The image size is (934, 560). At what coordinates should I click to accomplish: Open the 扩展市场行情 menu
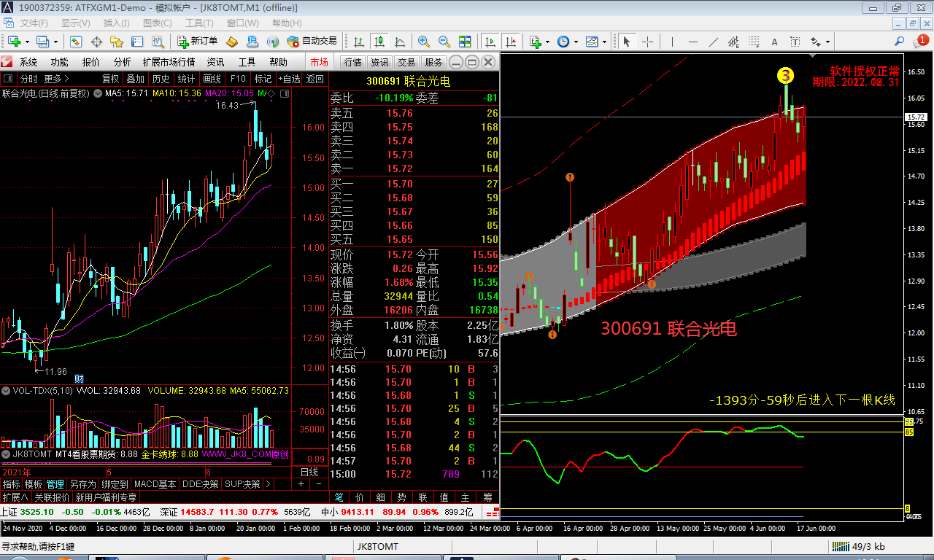[x=169, y=62]
